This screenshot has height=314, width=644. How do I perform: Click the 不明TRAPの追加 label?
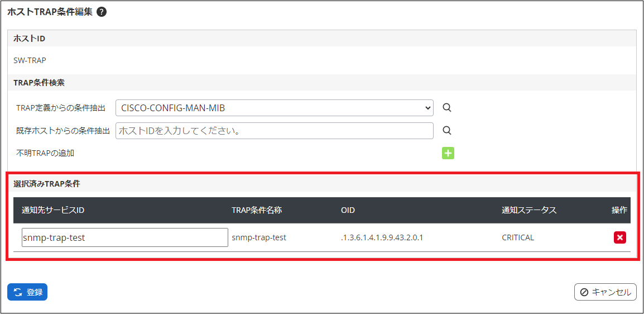coord(45,153)
